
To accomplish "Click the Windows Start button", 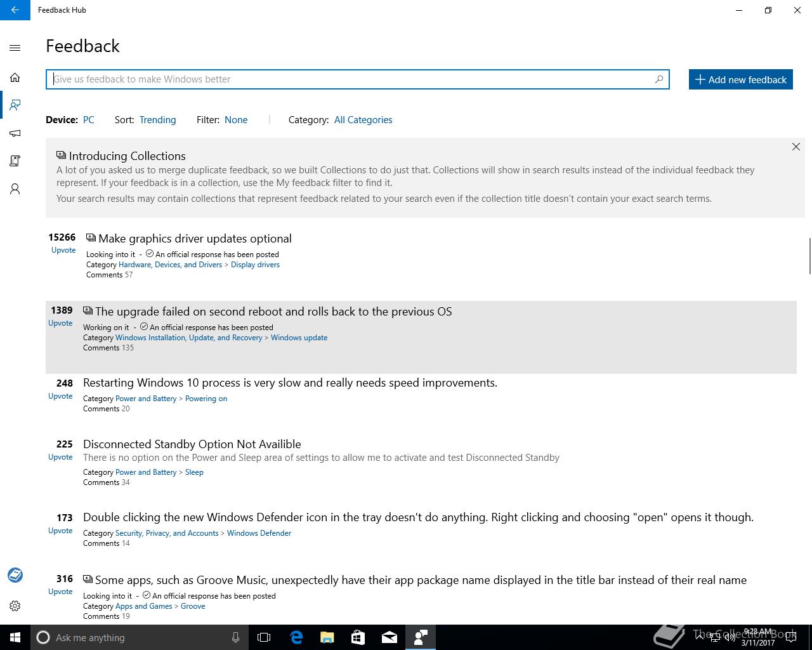I will point(15,637).
